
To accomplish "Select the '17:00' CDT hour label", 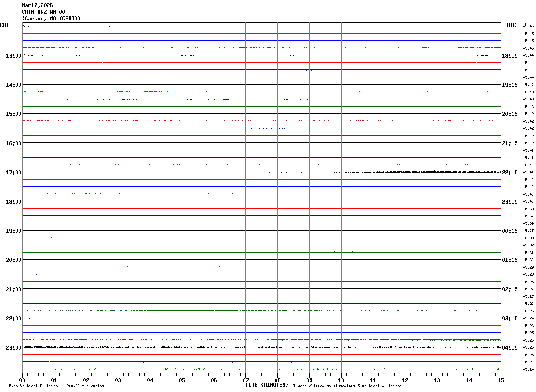I will [14, 172].
